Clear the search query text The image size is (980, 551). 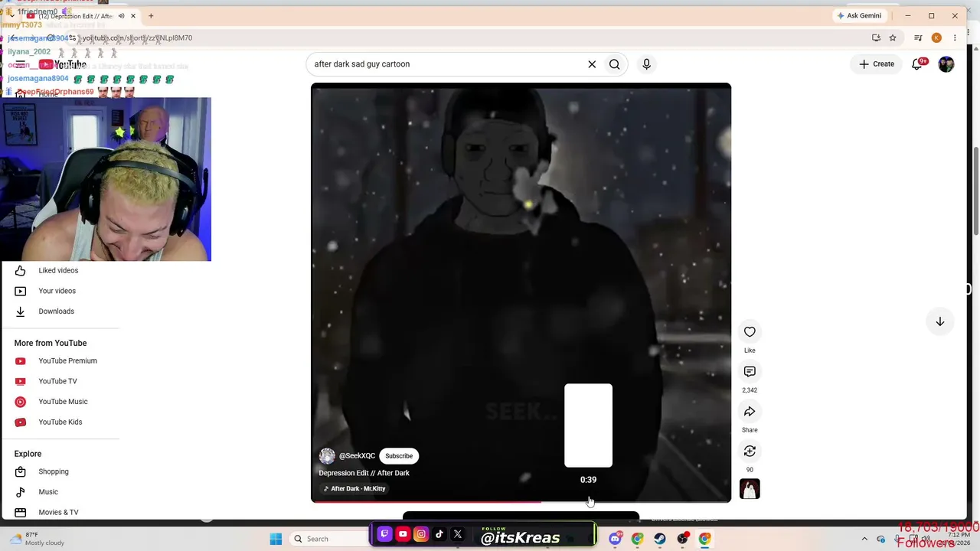click(x=592, y=64)
